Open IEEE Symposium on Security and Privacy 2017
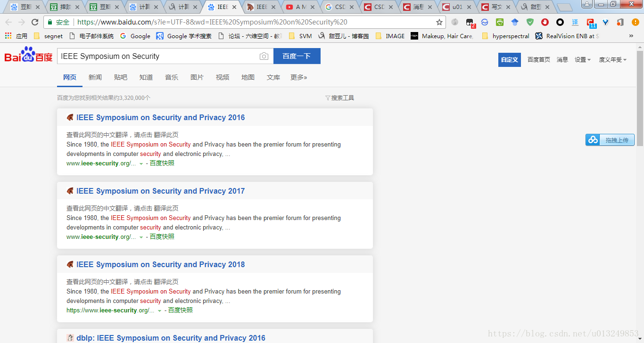Viewport: 644px width, 343px height. coord(160,191)
